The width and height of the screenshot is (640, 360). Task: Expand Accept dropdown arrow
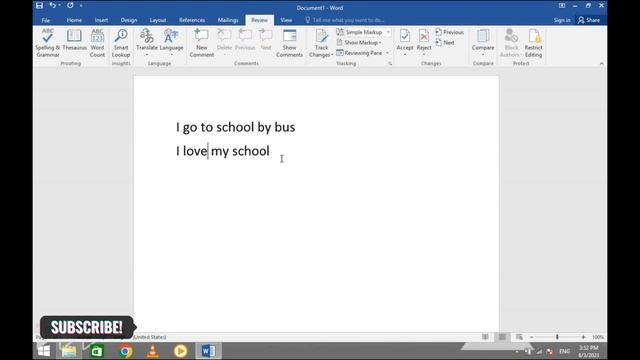pos(405,55)
